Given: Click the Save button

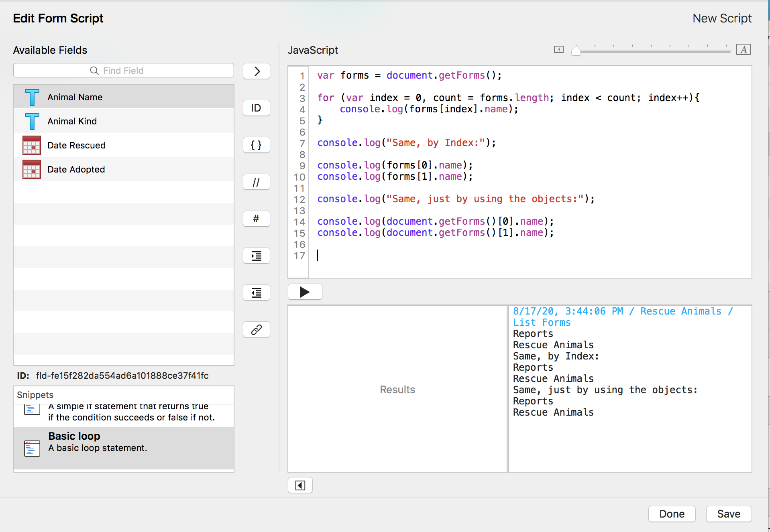Looking at the screenshot, I should coord(728,514).
